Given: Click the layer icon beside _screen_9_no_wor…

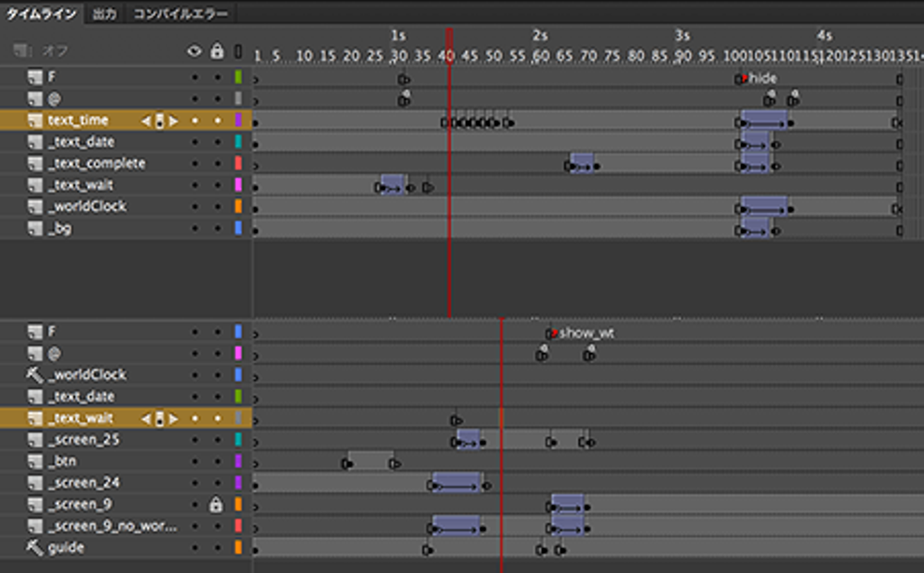Looking at the screenshot, I should pyautogui.click(x=35, y=526).
